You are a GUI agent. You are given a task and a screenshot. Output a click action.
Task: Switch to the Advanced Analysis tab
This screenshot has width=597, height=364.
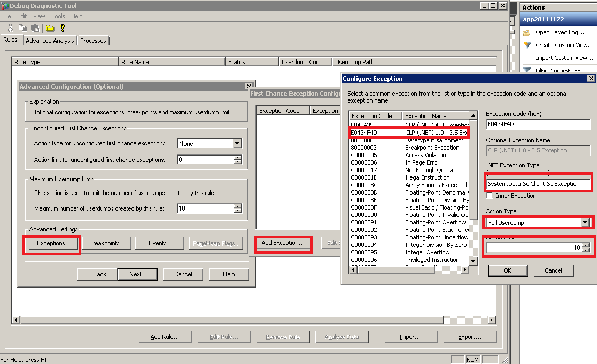50,41
